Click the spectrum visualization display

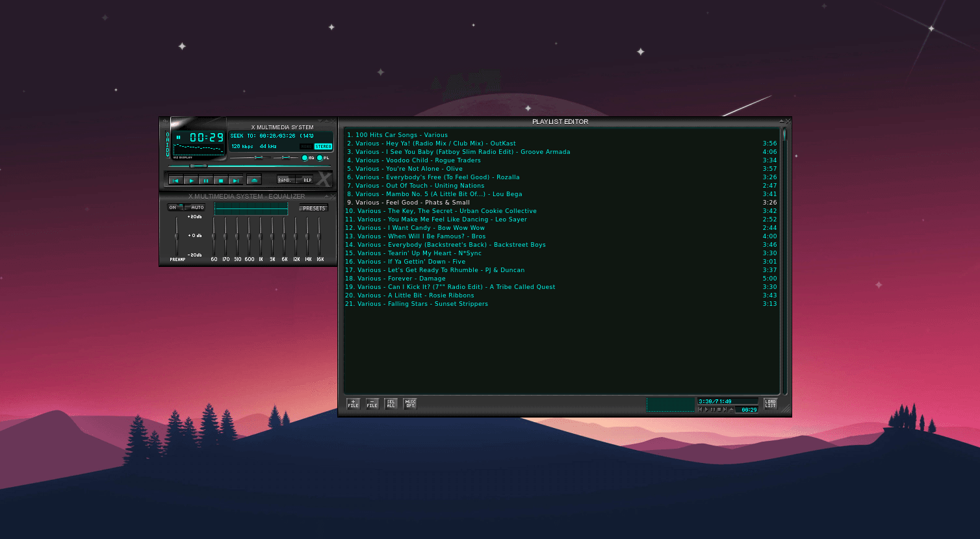199,149
